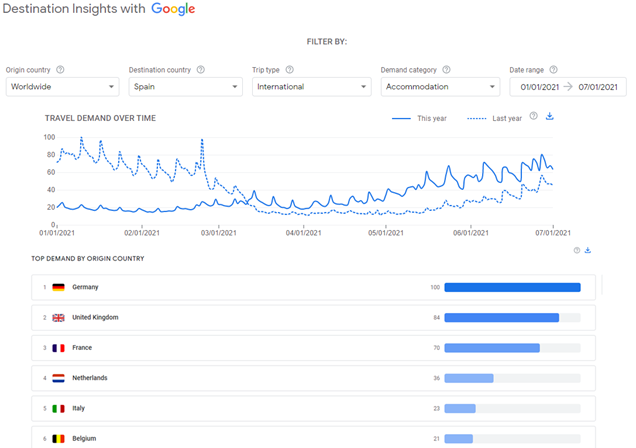This screenshot has height=448, width=636.
Task: Click the 03/01/2021 axis label on chart
Action: [219, 233]
